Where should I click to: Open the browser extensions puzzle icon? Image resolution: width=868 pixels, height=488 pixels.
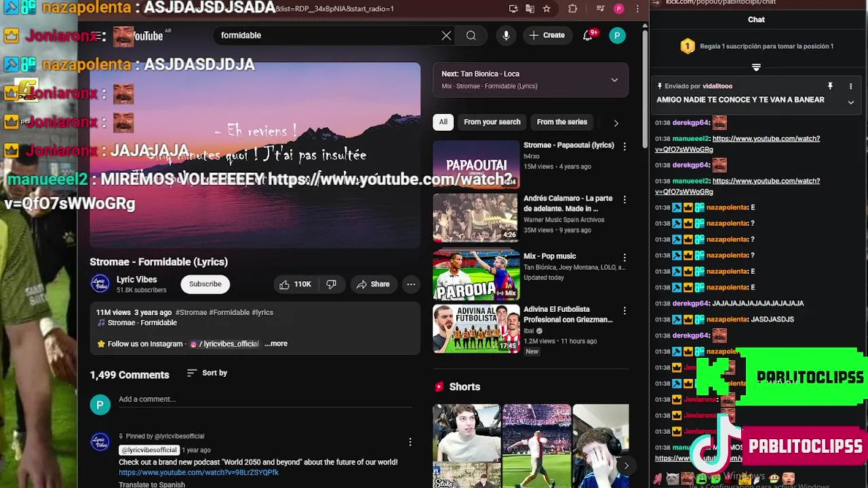573,9
